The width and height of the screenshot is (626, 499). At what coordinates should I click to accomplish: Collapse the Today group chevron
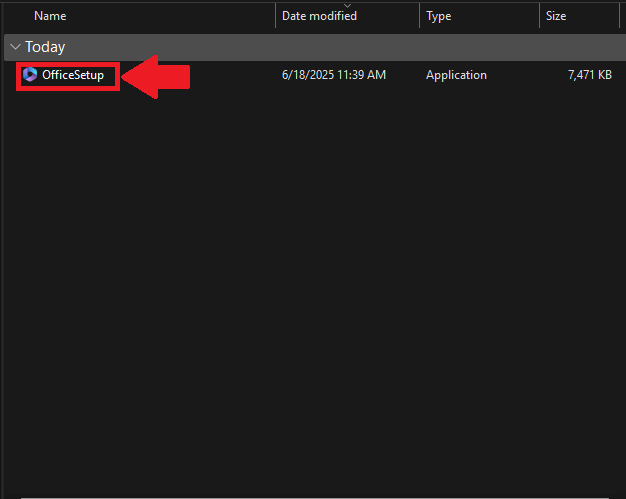15,47
